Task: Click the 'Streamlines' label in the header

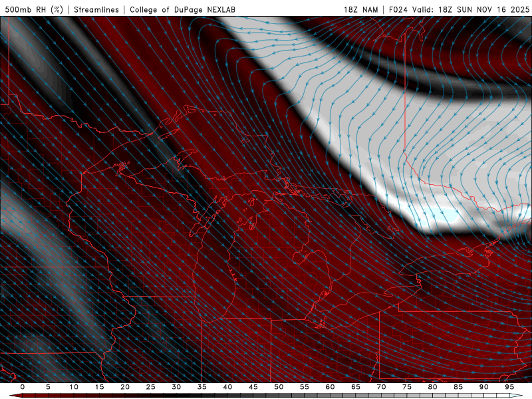Action: click(96, 9)
